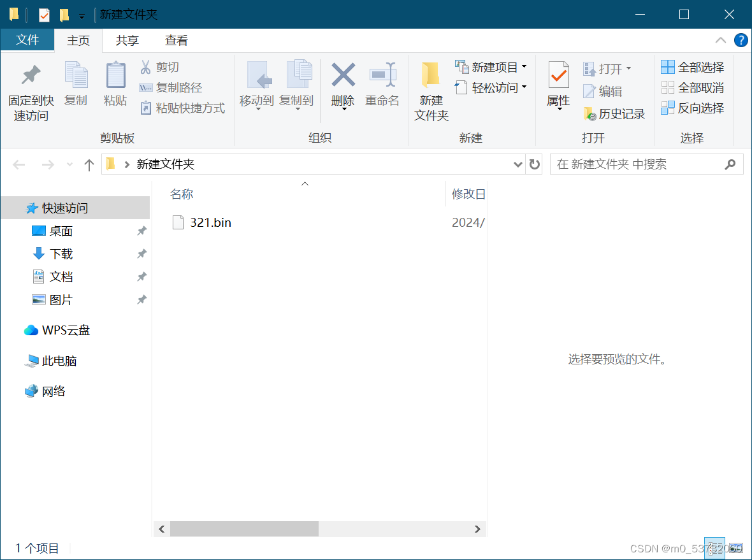Expand the address bar history dropdown
The image size is (752, 560).
518,164
